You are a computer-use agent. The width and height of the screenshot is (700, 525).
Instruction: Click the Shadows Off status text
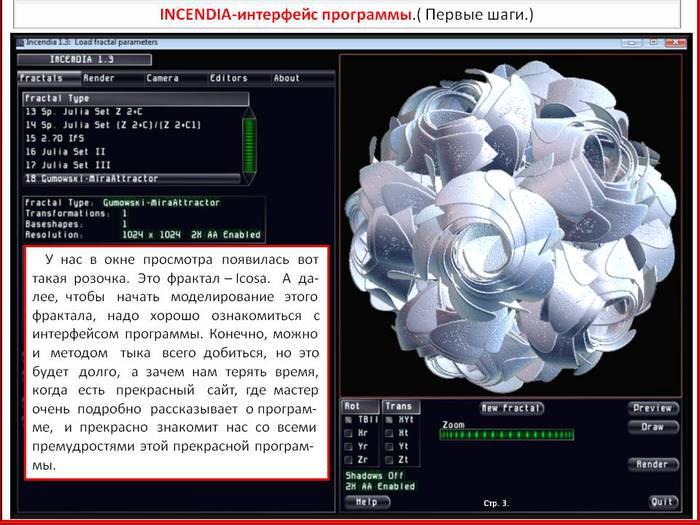pyautogui.click(x=374, y=476)
